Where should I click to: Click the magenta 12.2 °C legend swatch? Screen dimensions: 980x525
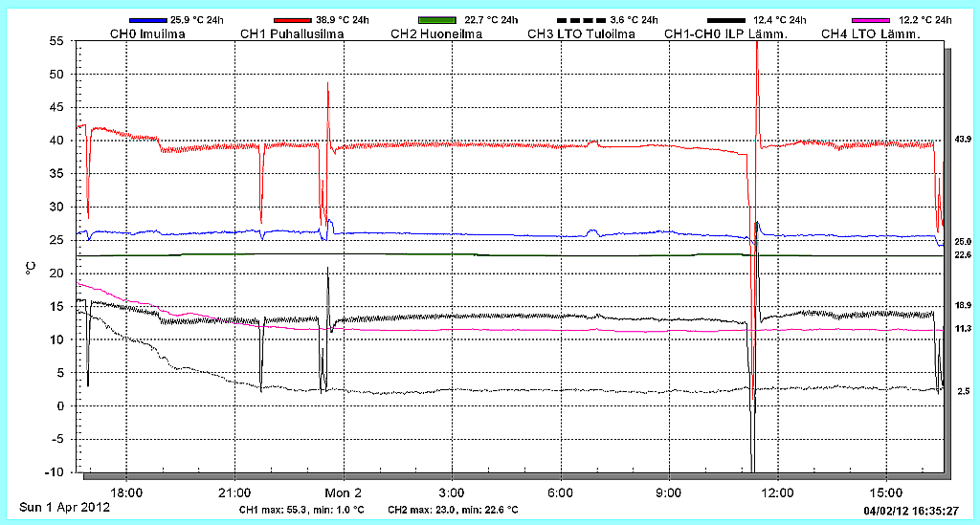[870, 20]
